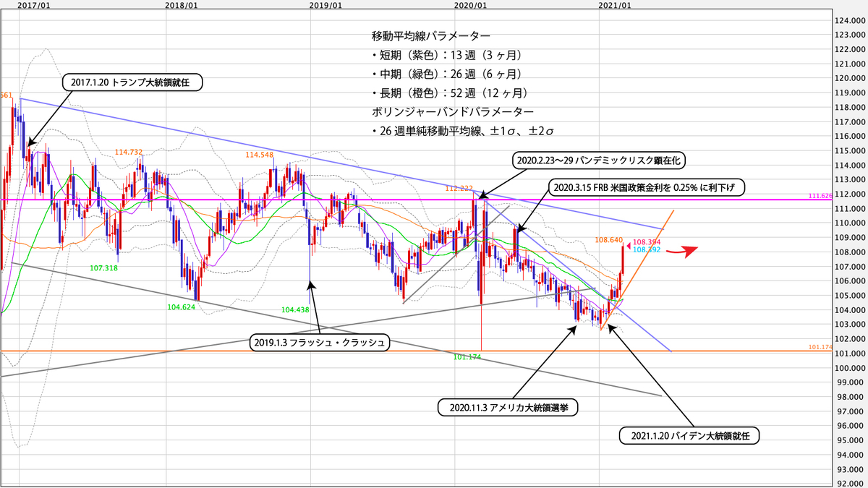Click the 2020/01 date axis label
Screen dimensions: 868x488
pos(471,5)
